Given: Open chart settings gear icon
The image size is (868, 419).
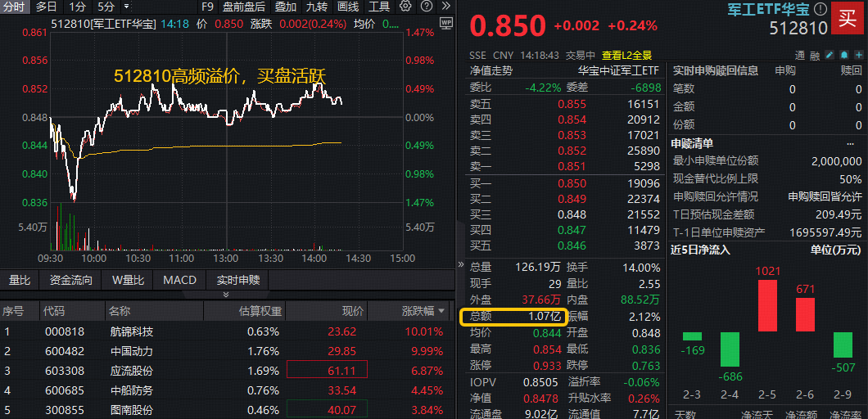Looking at the screenshot, I should coord(405,7).
